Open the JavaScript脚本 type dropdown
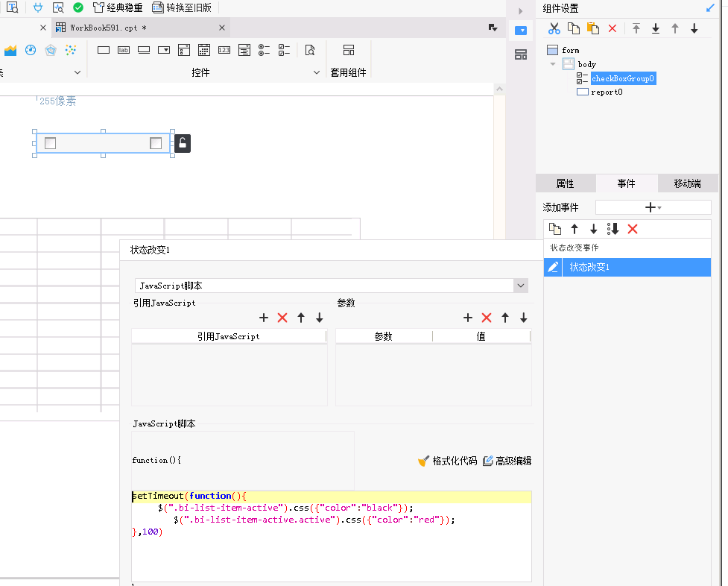 tap(521, 286)
